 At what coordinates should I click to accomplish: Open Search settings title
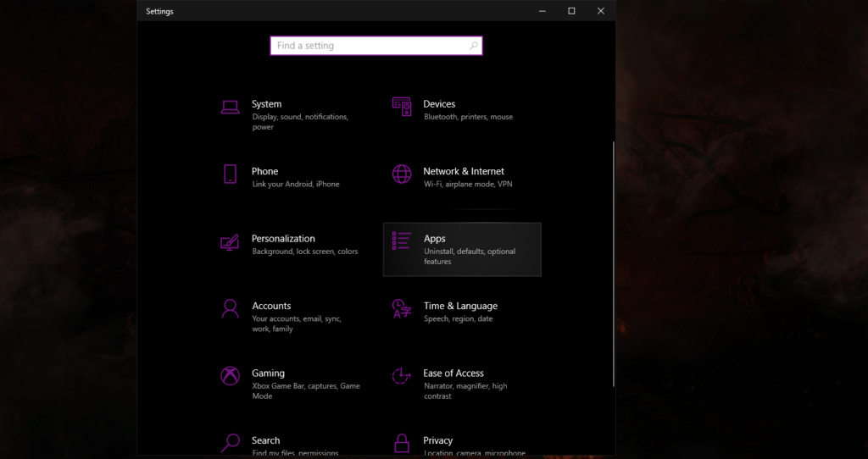tap(265, 440)
